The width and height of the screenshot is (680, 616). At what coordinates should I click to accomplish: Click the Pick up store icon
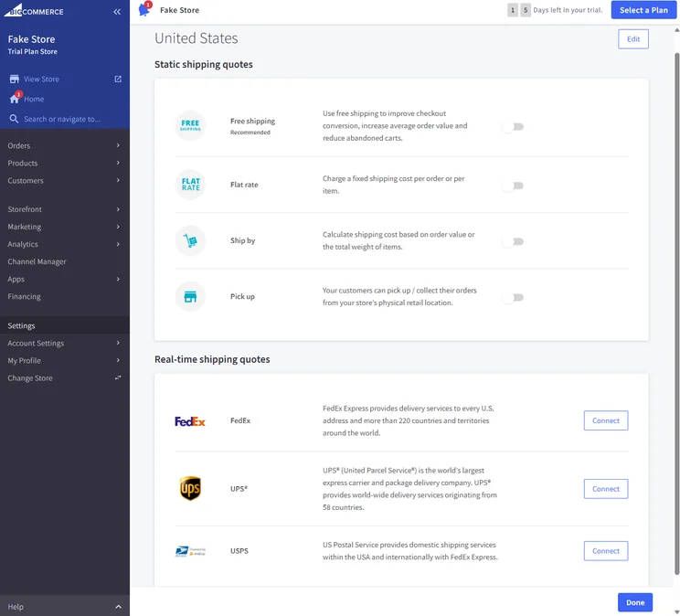tap(190, 297)
